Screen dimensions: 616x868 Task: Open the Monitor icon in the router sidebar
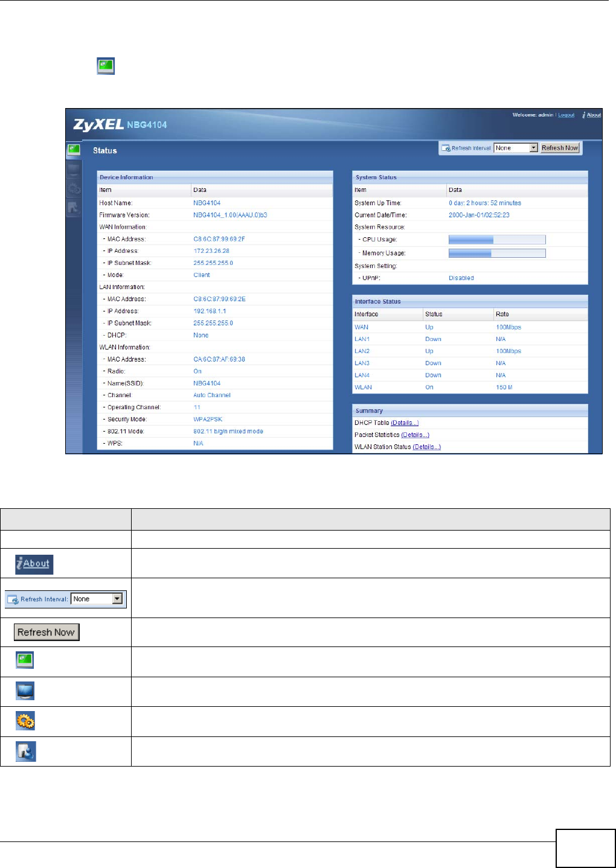[74, 169]
